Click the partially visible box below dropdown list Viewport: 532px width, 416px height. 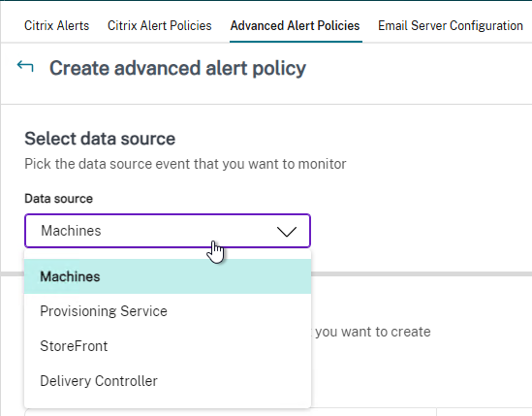(x=231, y=412)
